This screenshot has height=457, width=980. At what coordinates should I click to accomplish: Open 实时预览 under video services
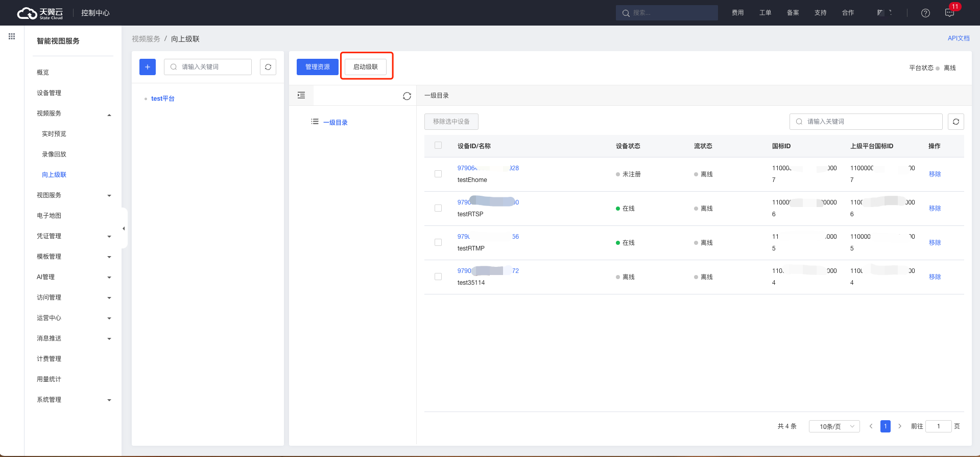coord(54,134)
